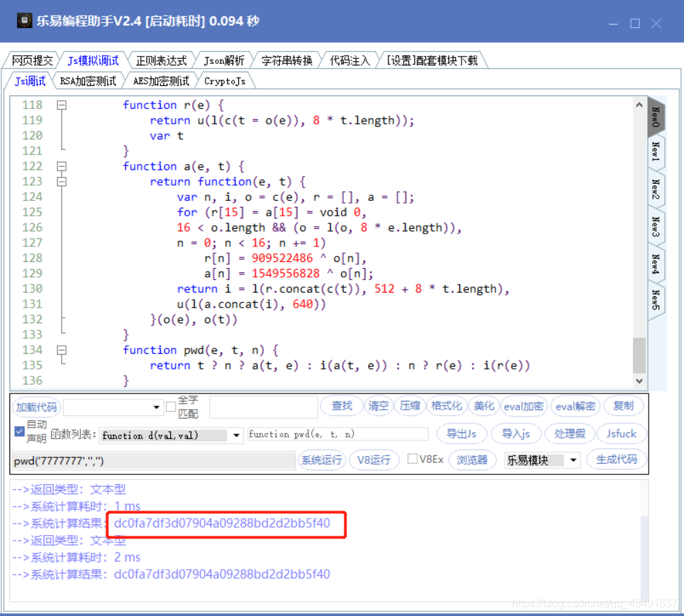The height and width of the screenshot is (616, 684).
Task: Switch to the CryptoJs sub-tab
Action: click(225, 81)
